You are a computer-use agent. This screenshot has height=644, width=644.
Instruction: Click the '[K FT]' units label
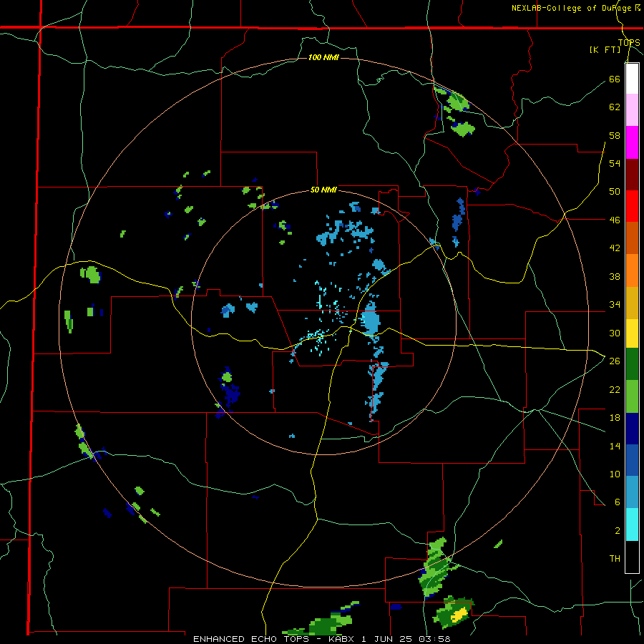pos(605,49)
